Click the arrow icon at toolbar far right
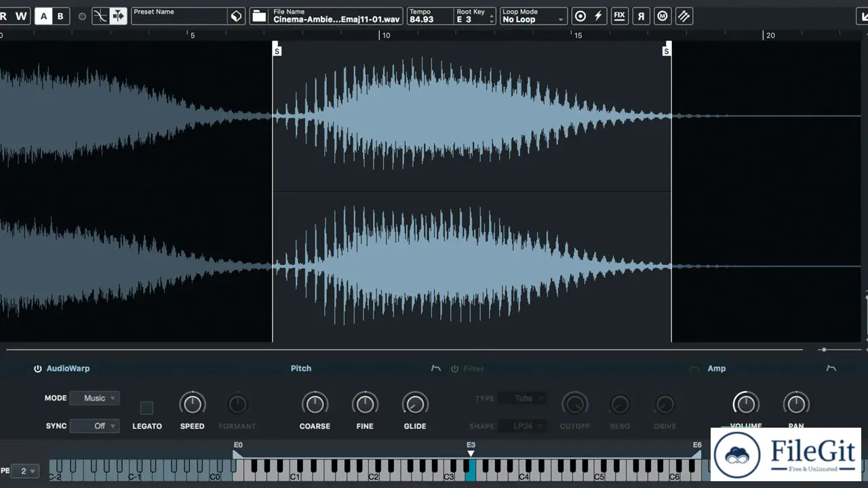This screenshot has height=488, width=868. pos(863,16)
